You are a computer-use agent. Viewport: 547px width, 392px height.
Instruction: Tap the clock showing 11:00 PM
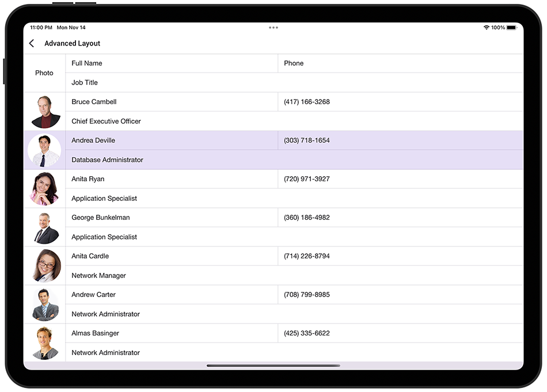[x=40, y=27]
